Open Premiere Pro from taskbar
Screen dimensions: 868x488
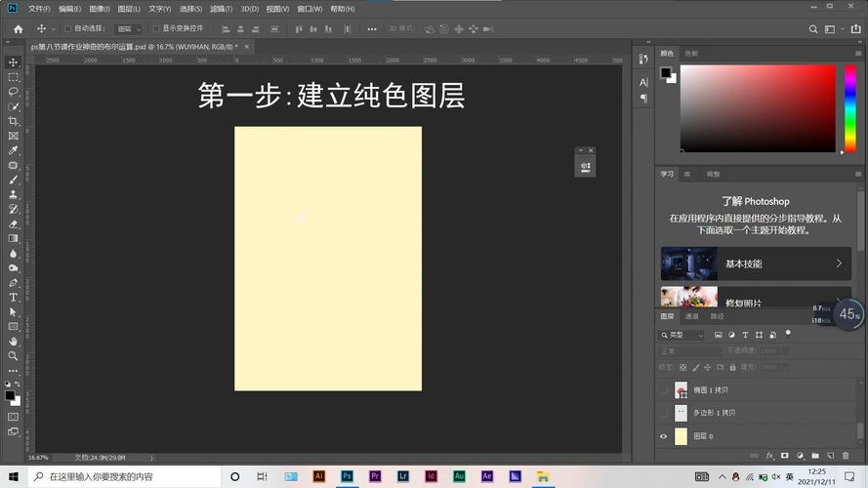[375, 476]
